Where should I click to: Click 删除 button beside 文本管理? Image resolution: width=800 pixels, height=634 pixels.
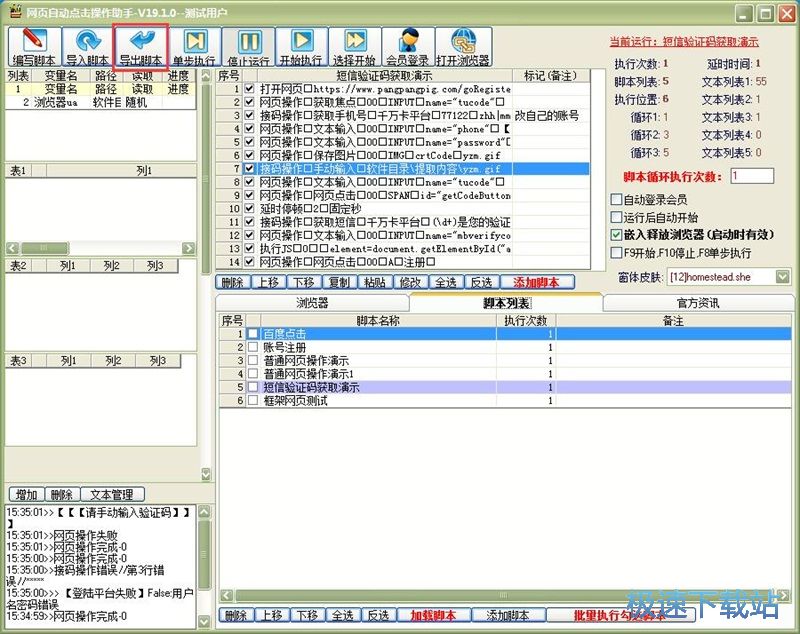(x=62, y=494)
